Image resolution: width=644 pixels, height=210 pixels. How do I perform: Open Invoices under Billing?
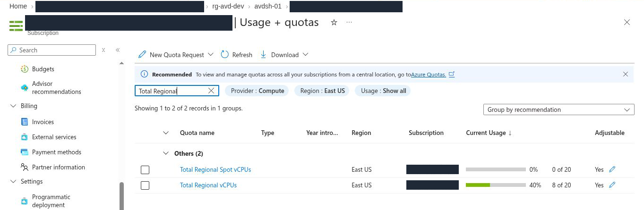tap(43, 122)
